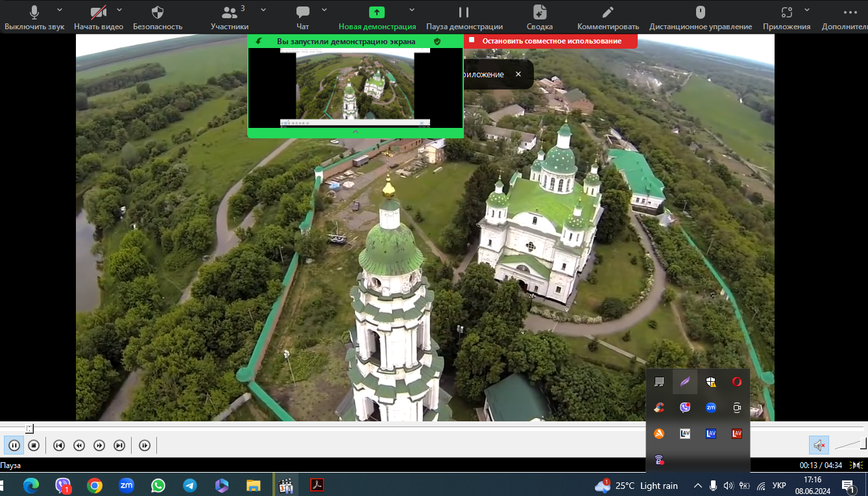Expand the Chat options arrow

pyautogui.click(x=324, y=10)
